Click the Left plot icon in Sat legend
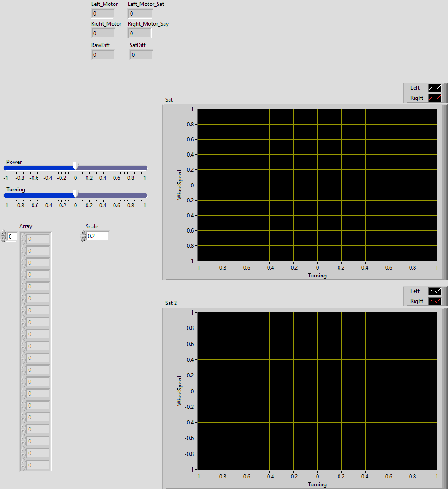The width and height of the screenshot is (448, 489). click(x=434, y=88)
